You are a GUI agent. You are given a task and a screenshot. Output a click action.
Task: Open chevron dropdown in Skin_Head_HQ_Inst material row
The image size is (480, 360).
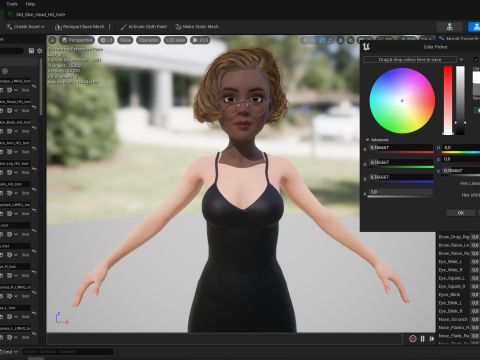pos(16,110)
